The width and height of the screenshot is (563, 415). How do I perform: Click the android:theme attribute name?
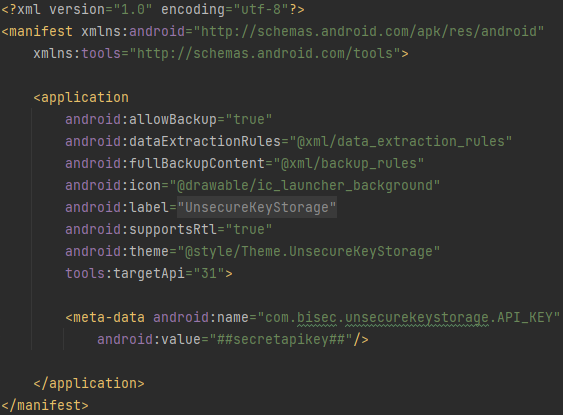[x=117, y=251]
